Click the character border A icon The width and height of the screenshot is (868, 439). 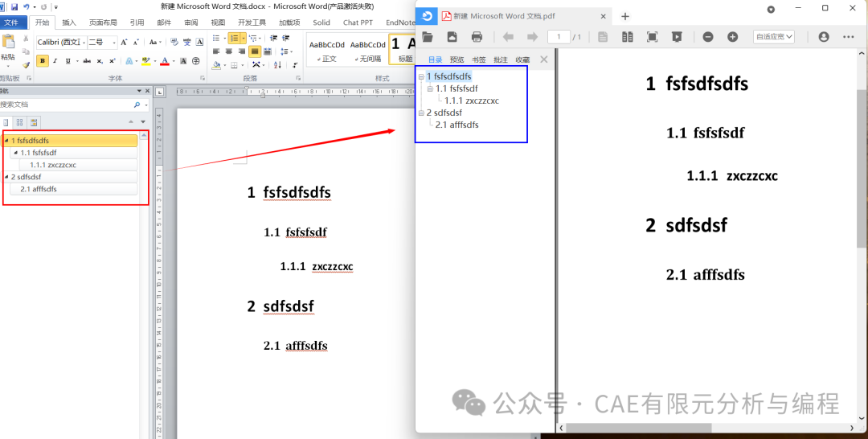coord(200,42)
